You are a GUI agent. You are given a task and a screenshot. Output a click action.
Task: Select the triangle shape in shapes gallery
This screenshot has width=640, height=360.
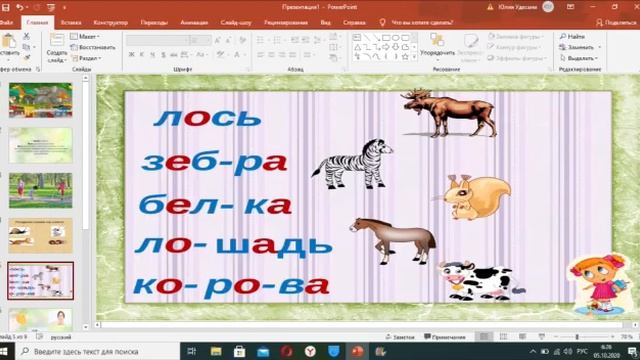click(357, 47)
